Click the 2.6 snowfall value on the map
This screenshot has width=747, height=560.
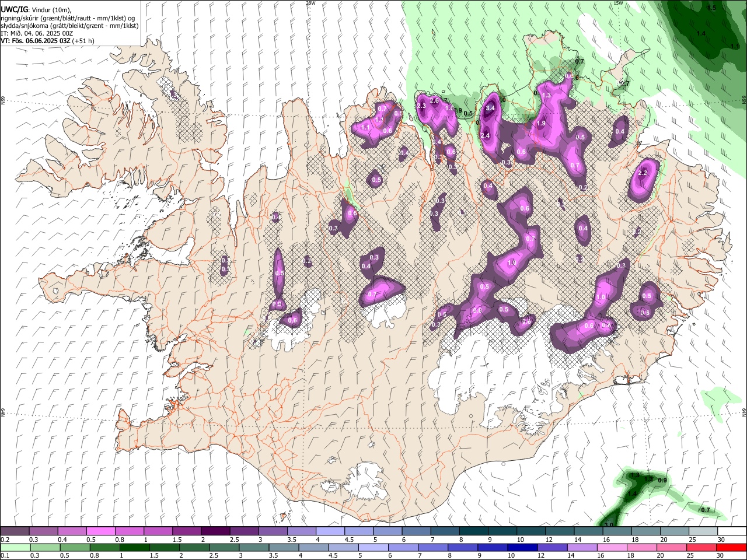tap(434, 100)
